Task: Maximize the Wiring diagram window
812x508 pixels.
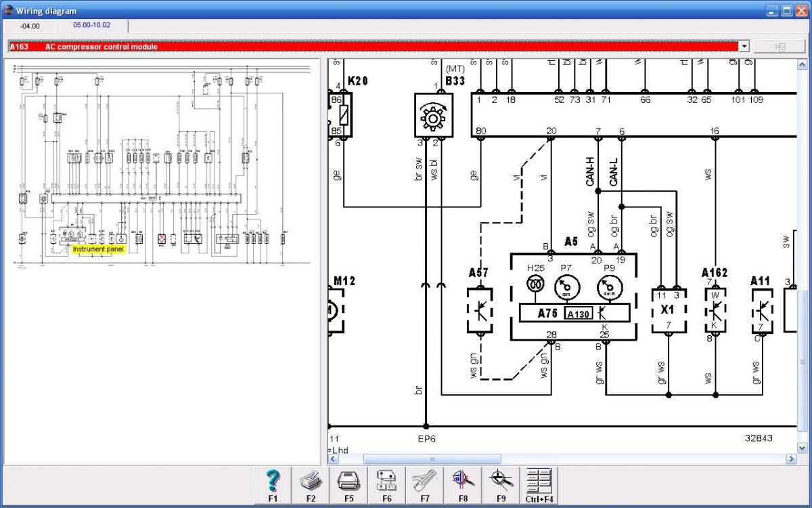Action: click(x=786, y=10)
